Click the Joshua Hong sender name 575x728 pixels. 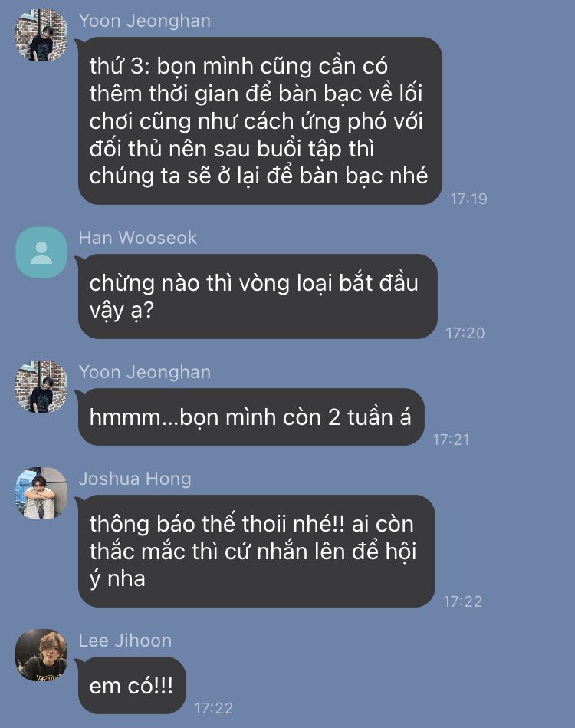[135, 479]
